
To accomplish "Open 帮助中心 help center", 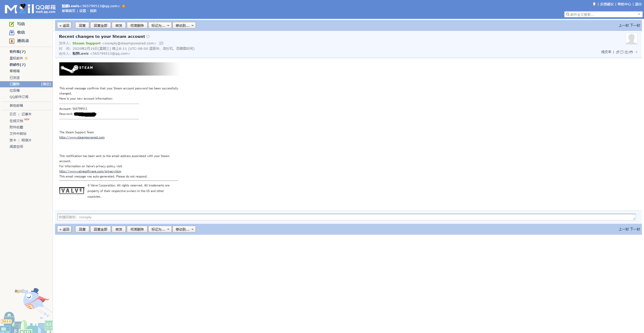I will (x=624, y=4).
